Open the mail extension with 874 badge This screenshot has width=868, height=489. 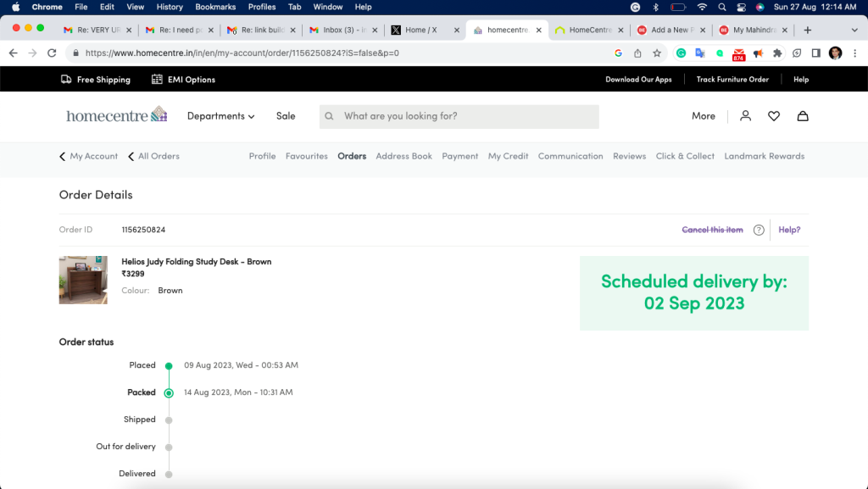tap(738, 53)
